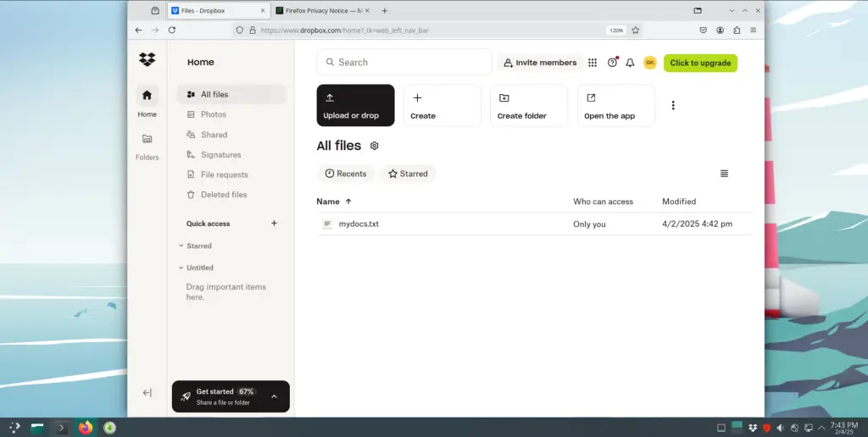Viewport: 868px width, 437px height.
Task: Open the help question mark icon
Action: tap(612, 63)
